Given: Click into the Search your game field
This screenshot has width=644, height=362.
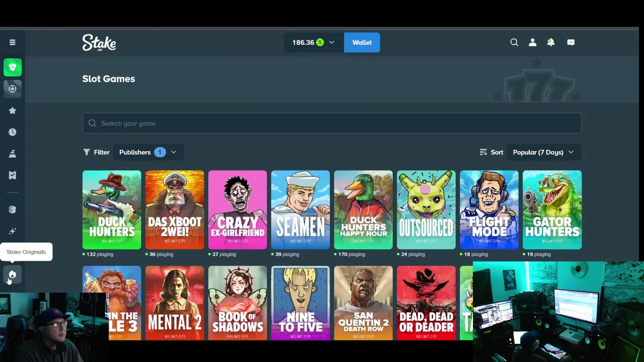Looking at the screenshot, I should pos(332,123).
